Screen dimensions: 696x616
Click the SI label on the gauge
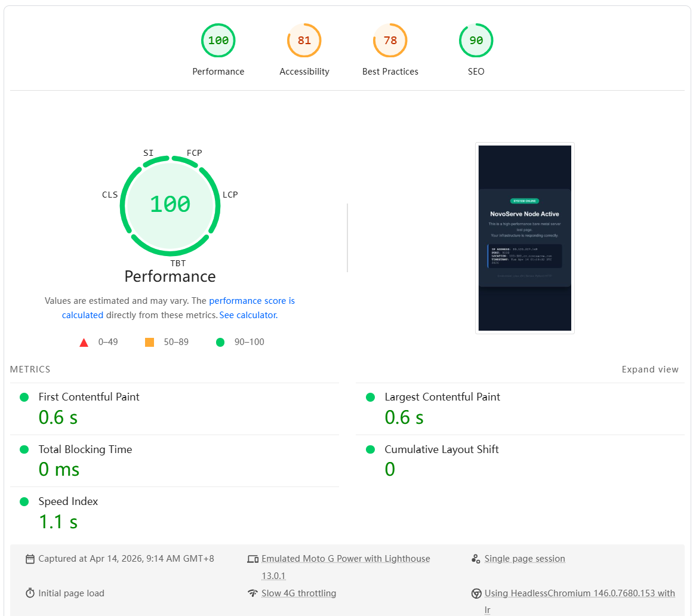coord(148,153)
